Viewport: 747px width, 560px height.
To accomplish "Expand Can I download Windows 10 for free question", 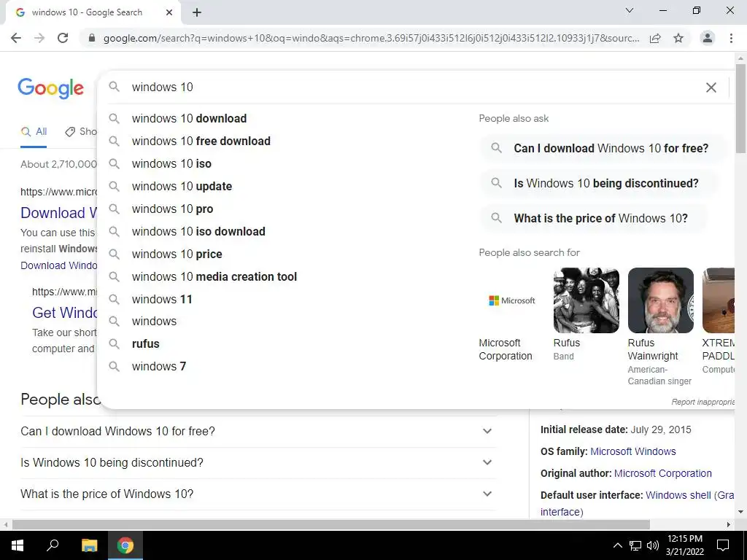I will (258, 432).
